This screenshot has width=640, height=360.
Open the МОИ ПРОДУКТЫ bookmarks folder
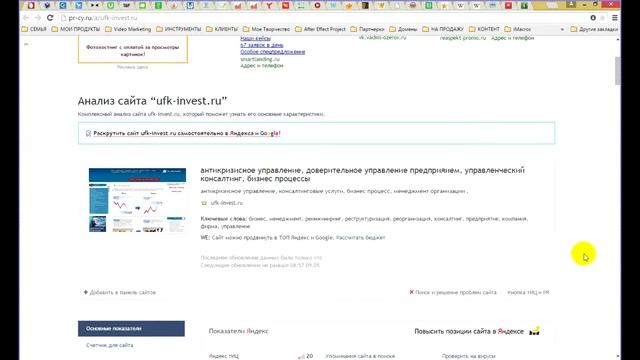[x=76, y=29]
